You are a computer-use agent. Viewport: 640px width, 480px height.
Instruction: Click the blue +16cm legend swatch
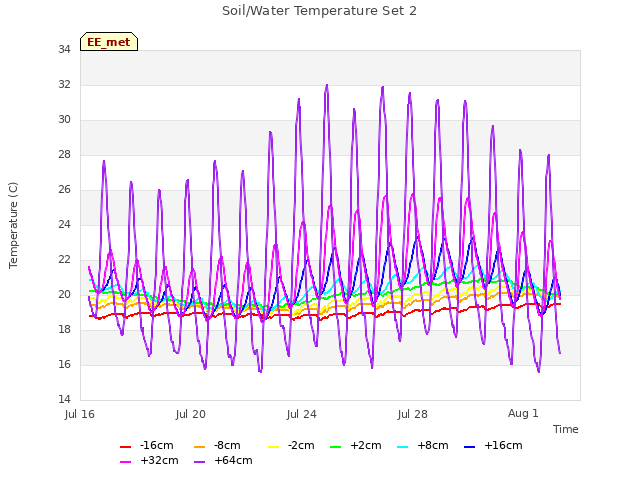pos(470,447)
